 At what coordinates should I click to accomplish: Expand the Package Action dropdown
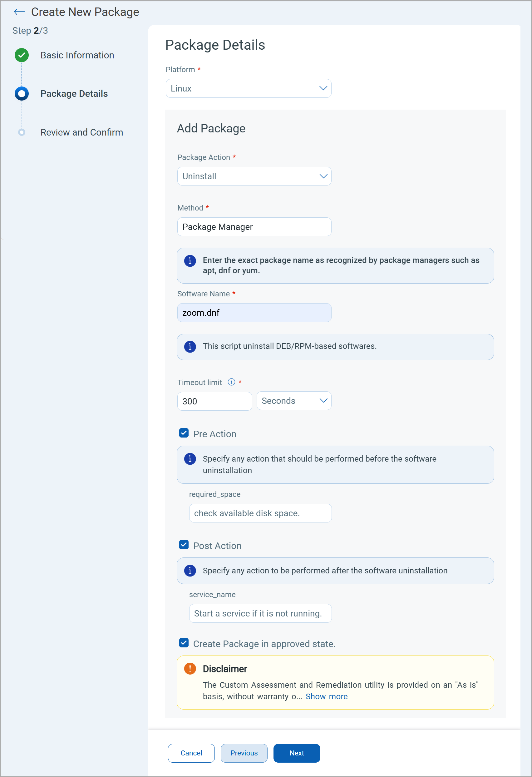click(x=254, y=176)
